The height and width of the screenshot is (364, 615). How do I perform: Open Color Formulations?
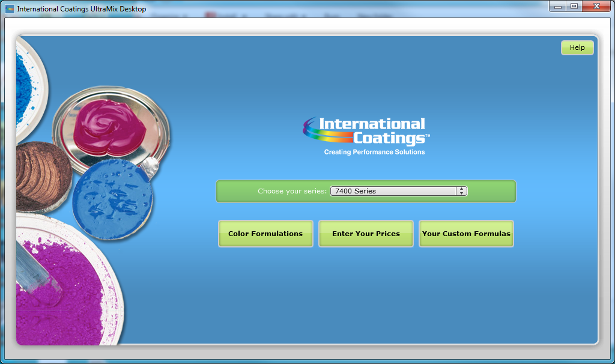(265, 234)
